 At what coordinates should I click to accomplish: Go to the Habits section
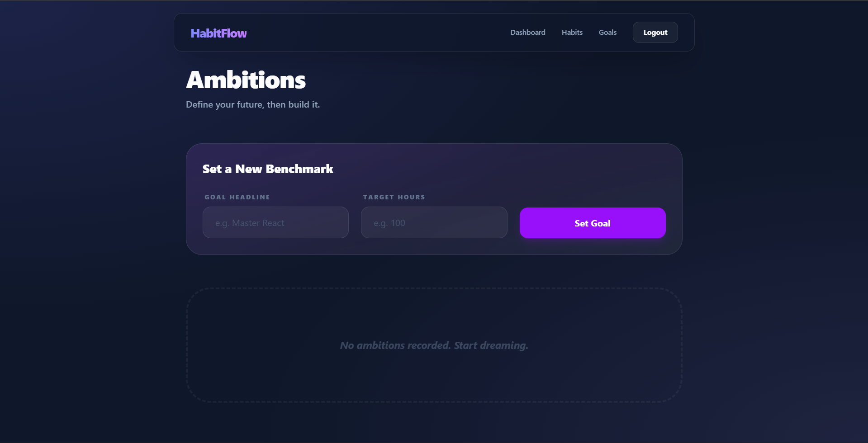pyautogui.click(x=572, y=33)
